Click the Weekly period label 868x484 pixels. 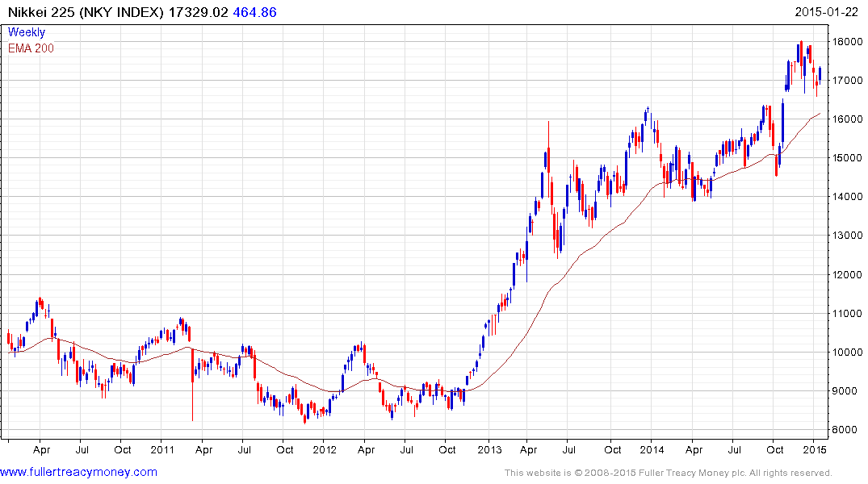(x=27, y=32)
